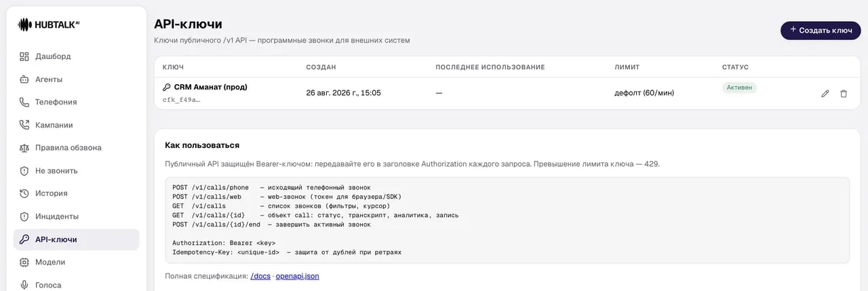
Task: Open the Телефония menu item
Action: pyautogui.click(x=76, y=102)
